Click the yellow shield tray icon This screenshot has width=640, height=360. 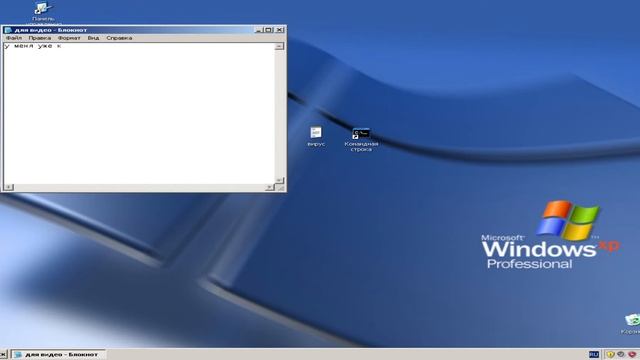click(x=611, y=354)
